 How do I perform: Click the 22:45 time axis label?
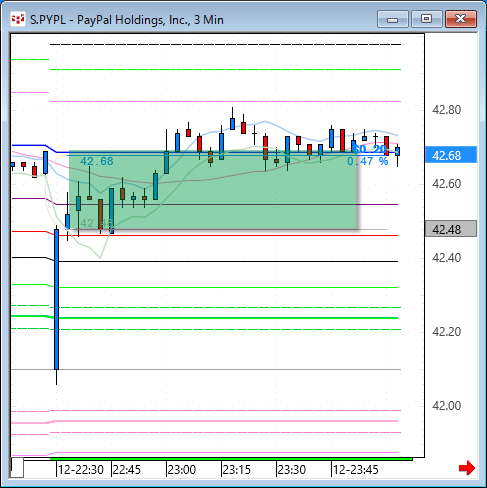point(127,470)
